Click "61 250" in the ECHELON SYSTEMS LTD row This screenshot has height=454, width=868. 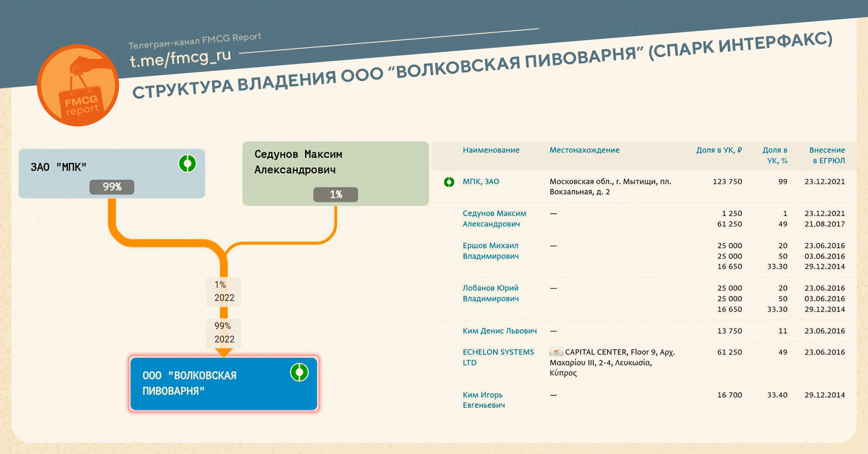pyautogui.click(x=730, y=352)
